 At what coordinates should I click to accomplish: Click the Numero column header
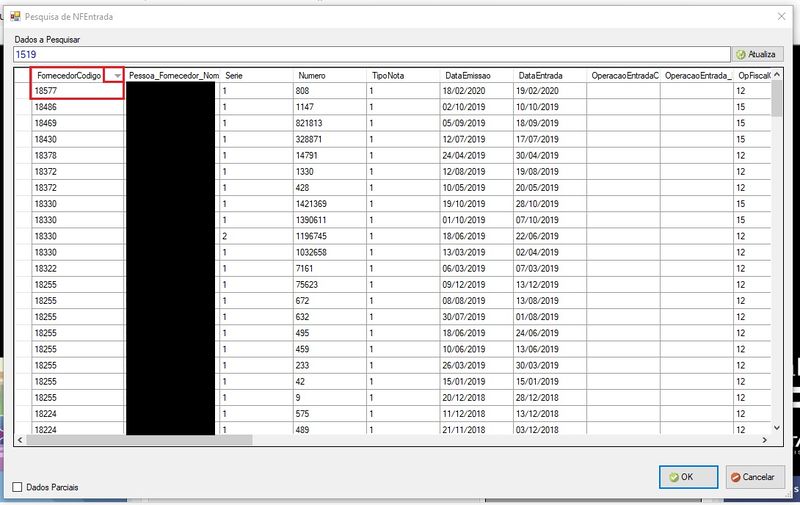coord(330,75)
